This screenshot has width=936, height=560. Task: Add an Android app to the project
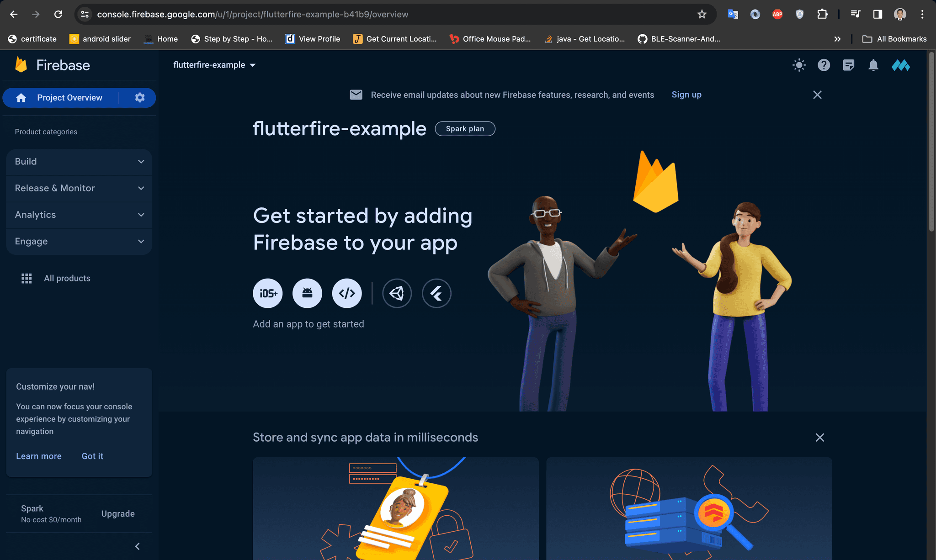pos(307,293)
